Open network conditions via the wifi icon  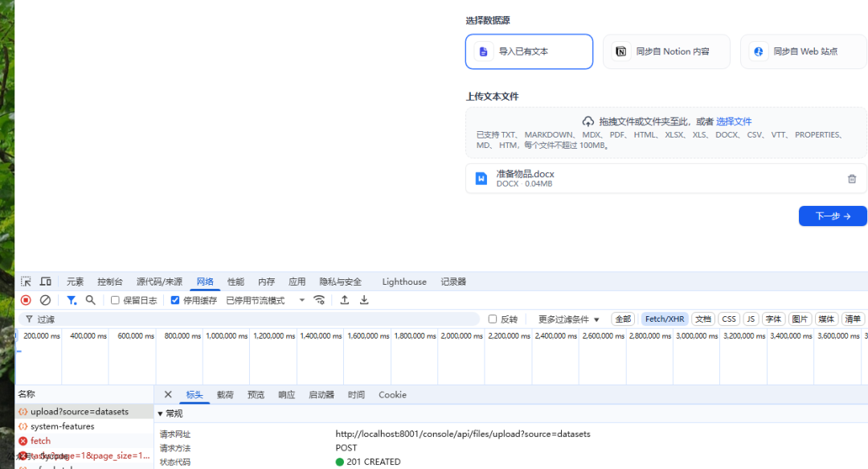tap(319, 299)
